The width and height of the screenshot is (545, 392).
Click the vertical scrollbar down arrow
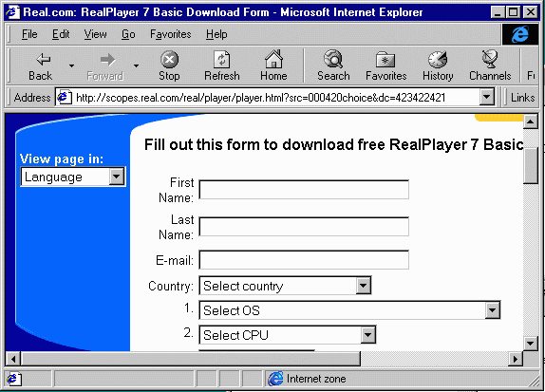(x=531, y=344)
